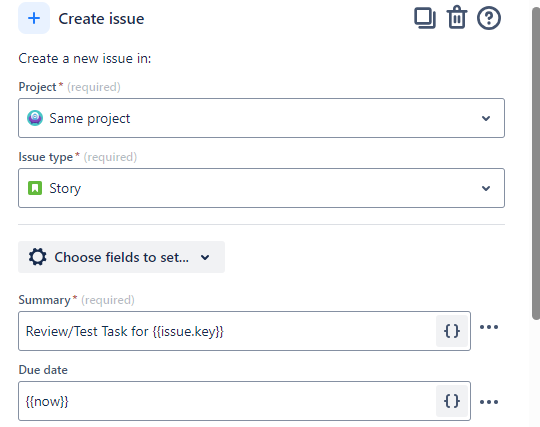Click the Same project avatar icon
The image size is (540, 427).
coord(35,118)
